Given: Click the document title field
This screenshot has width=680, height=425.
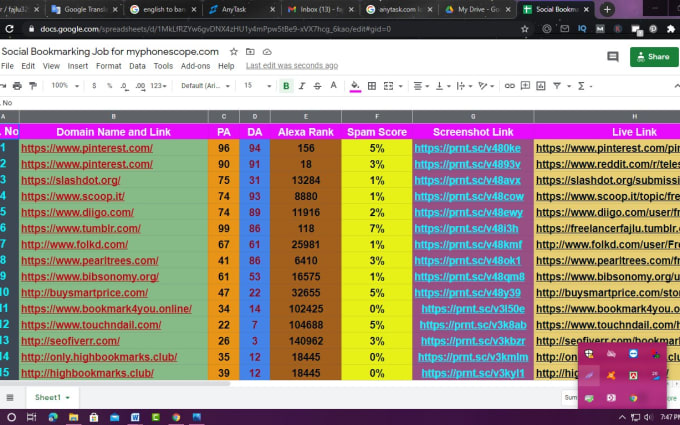Looking at the screenshot, I should click(x=110, y=52).
